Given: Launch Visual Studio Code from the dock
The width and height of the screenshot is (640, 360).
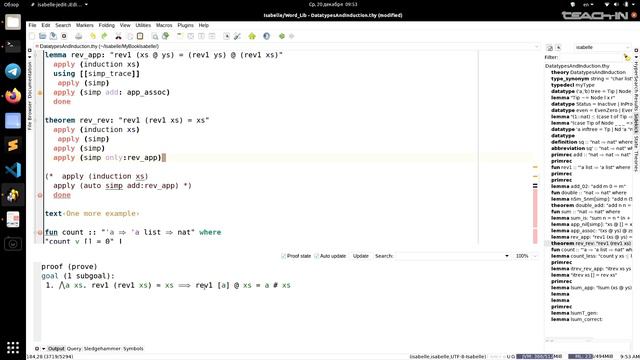Looking at the screenshot, I should [13, 170].
